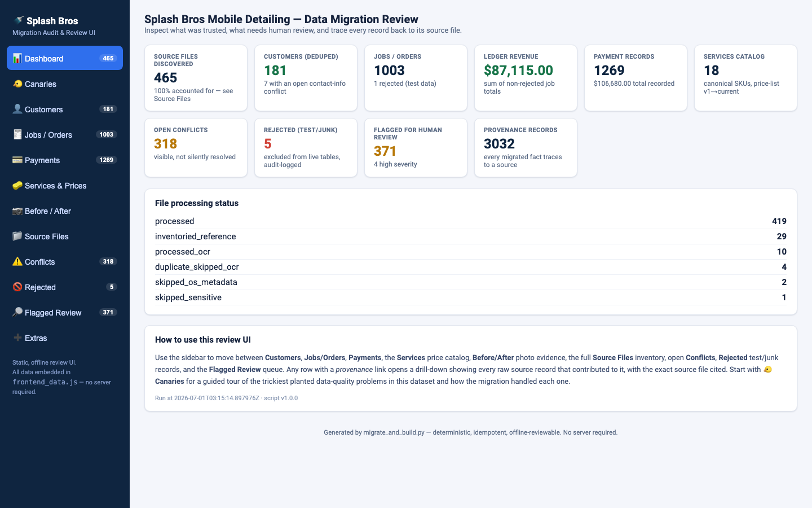Viewport: 812px width, 508px height.
Task: Open the Flagged for Human Review card
Action: point(416,147)
